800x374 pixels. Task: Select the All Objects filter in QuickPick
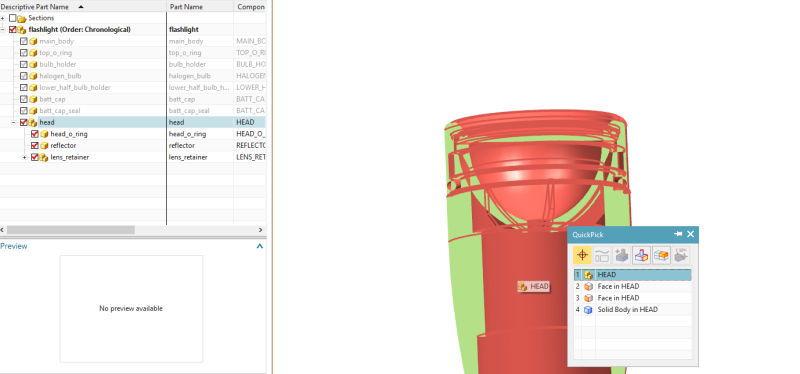point(582,255)
